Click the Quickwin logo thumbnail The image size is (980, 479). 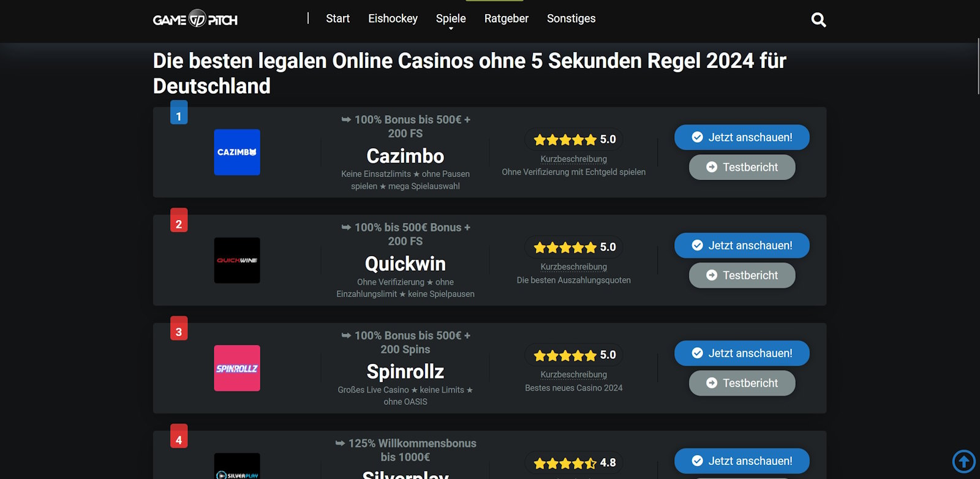click(237, 260)
